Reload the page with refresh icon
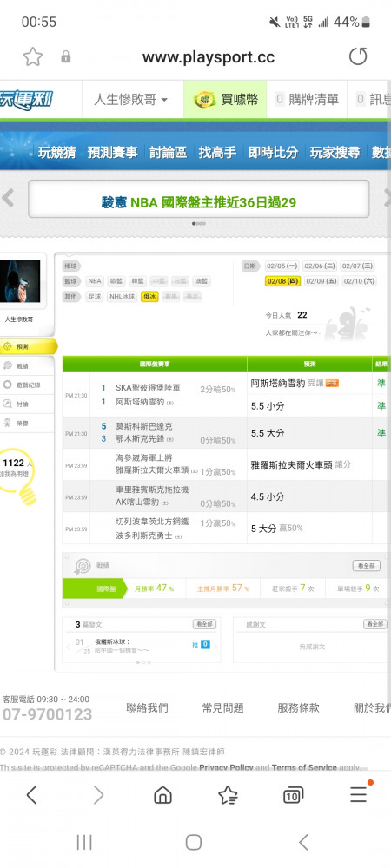391x868 pixels. [358, 56]
